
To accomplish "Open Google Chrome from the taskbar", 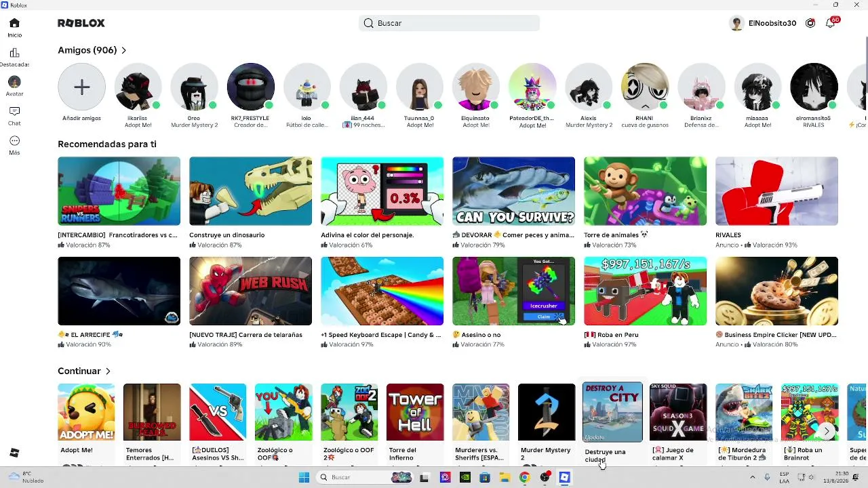I will [x=524, y=477].
